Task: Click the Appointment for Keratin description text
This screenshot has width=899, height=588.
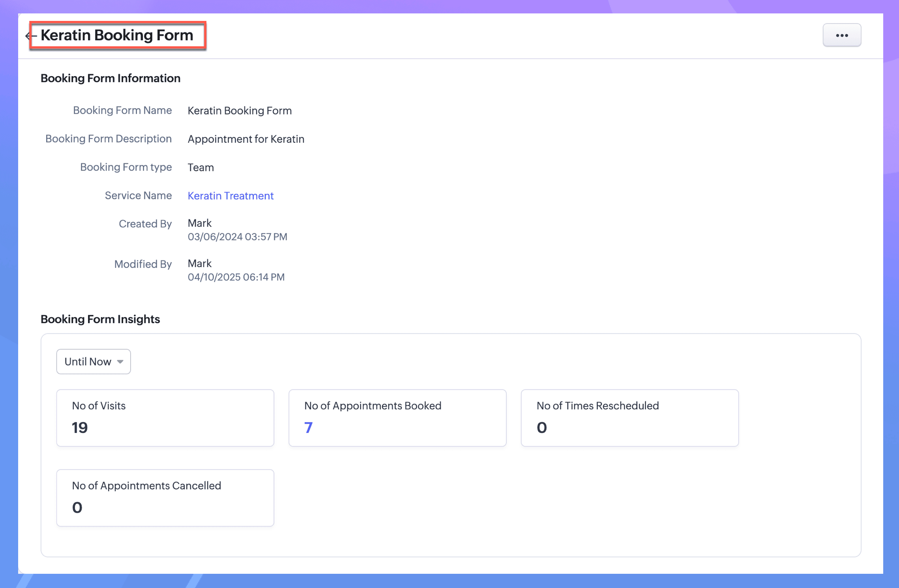Action: point(246,139)
